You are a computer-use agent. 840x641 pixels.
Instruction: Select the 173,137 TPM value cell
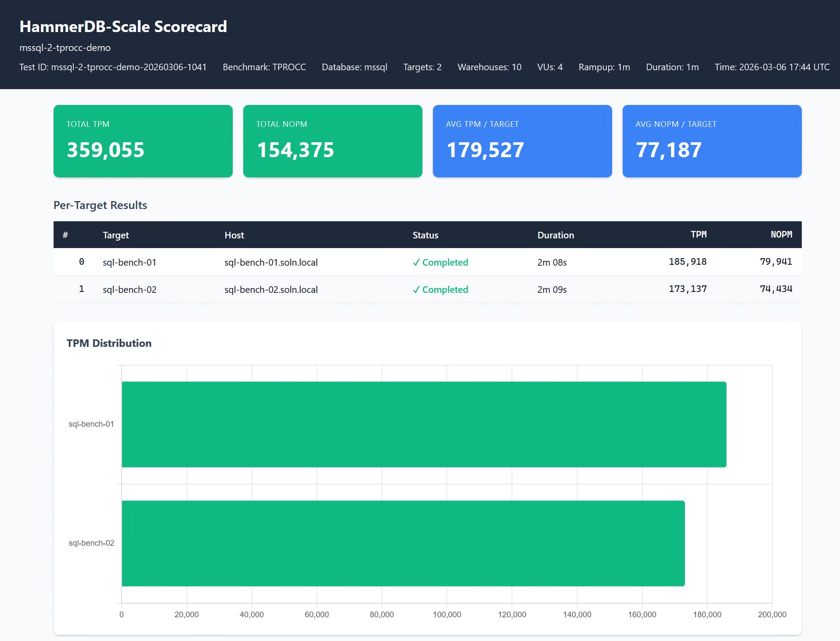[x=687, y=289]
